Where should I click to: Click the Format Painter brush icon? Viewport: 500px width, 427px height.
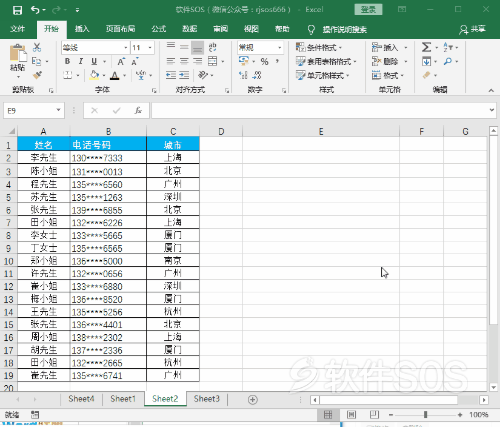pyautogui.click(x=37, y=75)
